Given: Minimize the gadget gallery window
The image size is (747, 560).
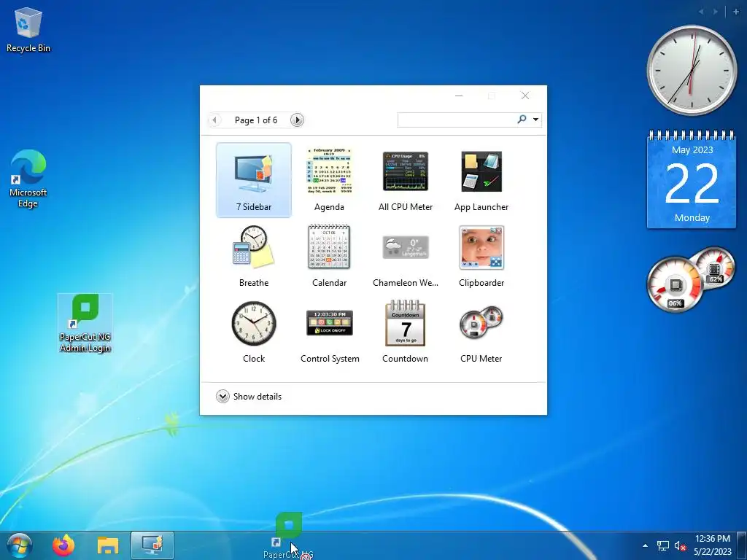Looking at the screenshot, I should [459, 96].
